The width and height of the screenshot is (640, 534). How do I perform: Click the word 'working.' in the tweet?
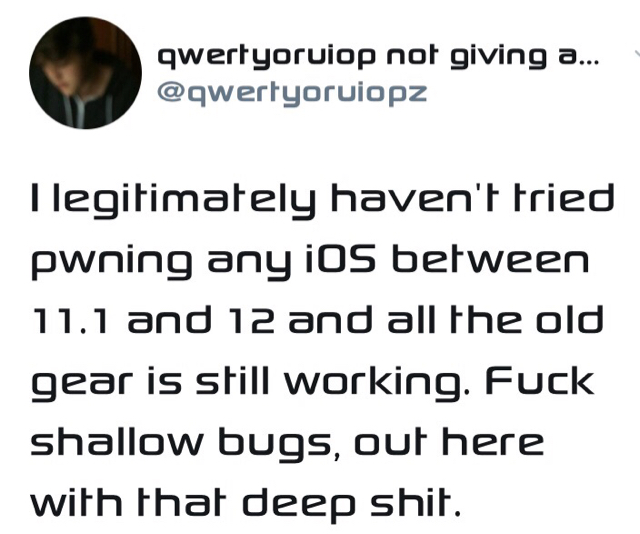[x=376, y=383]
